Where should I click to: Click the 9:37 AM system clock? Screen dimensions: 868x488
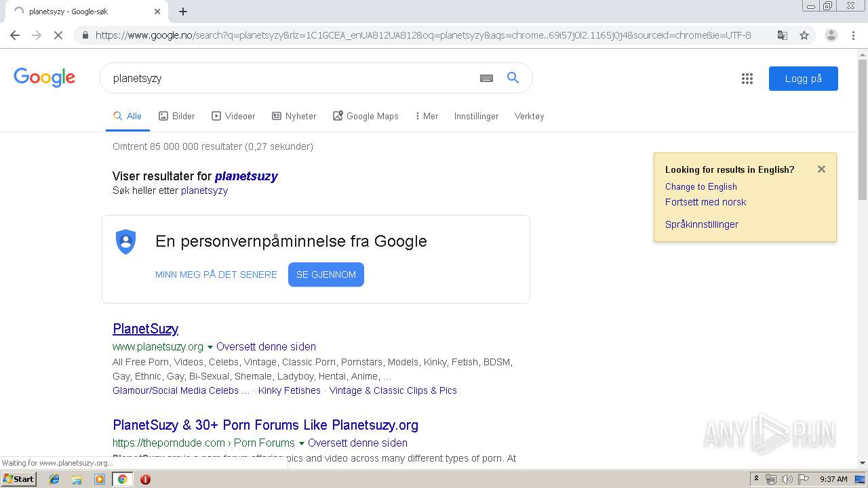click(x=833, y=479)
